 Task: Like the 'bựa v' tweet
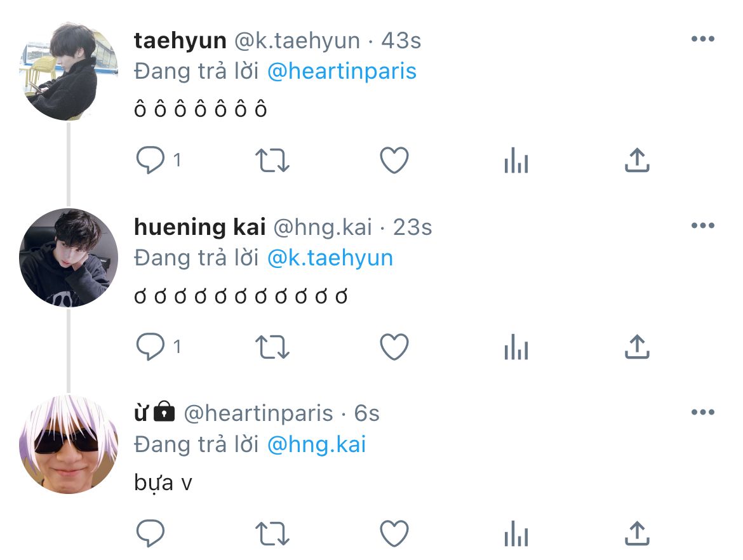point(394,534)
